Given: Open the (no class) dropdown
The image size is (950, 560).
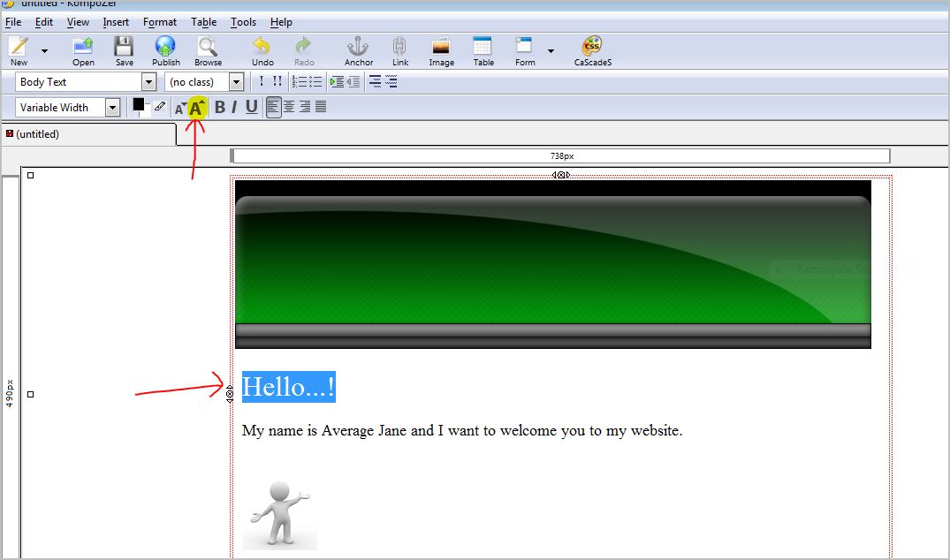Looking at the screenshot, I should pos(236,82).
